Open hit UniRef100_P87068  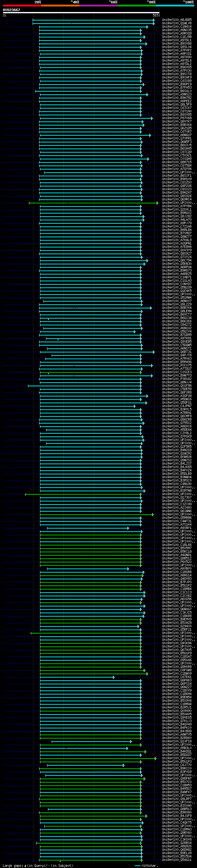point(177,118)
